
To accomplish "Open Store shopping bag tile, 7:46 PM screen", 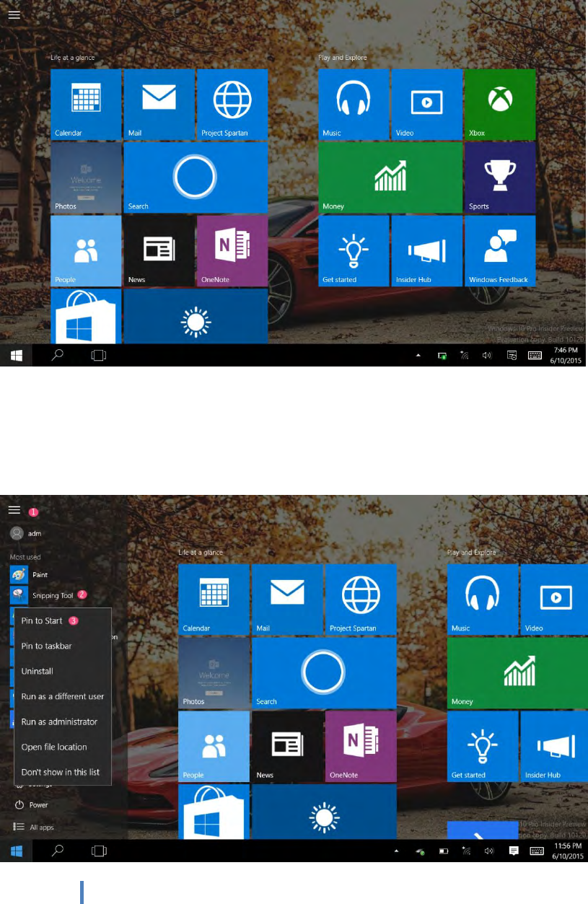I will pos(86,316).
